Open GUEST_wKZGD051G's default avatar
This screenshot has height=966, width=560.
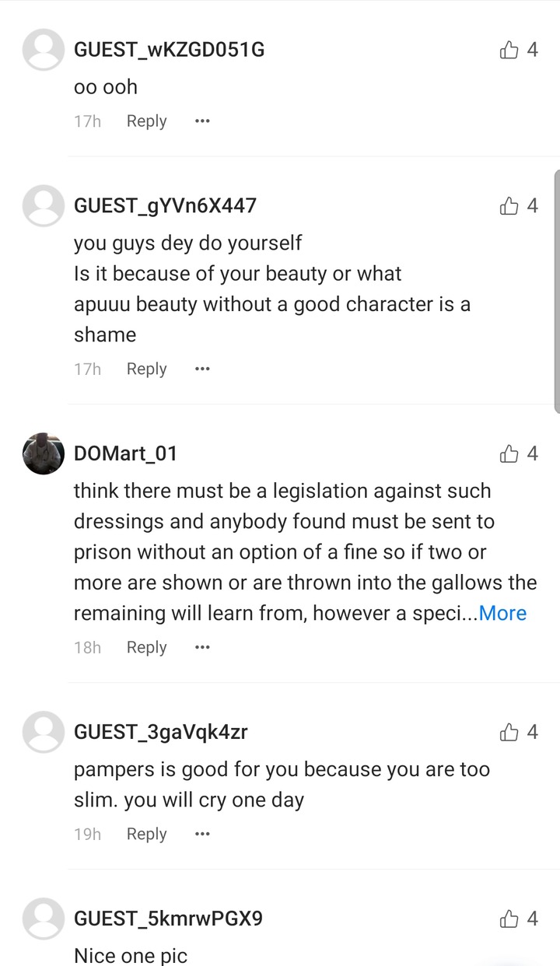(44, 50)
